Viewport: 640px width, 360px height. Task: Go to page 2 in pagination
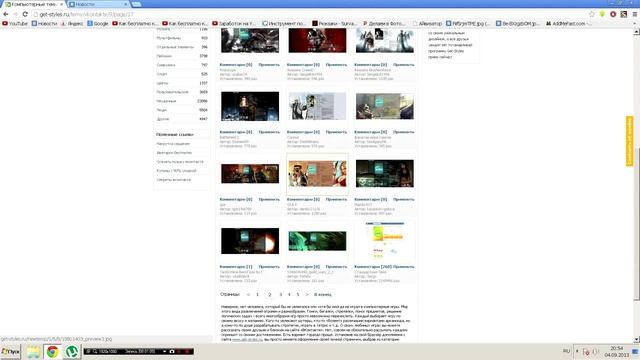click(269, 294)
